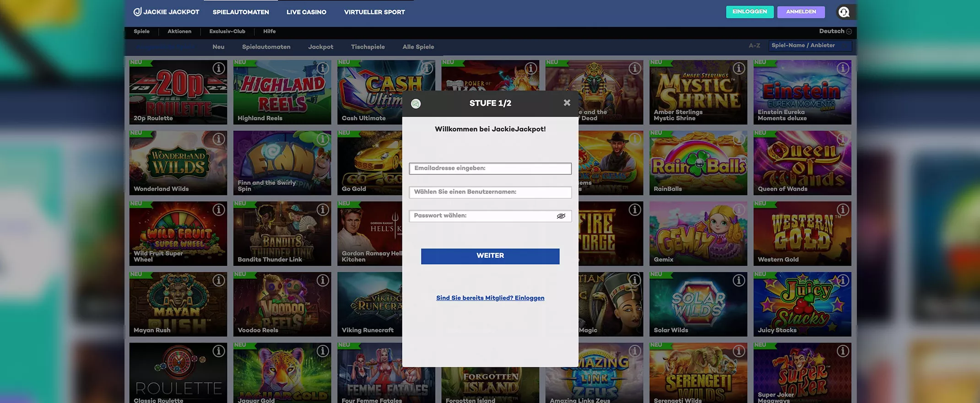Switch to the Neu games tab
Viewport: 980px width, 403px height.
tap(218, 47)
